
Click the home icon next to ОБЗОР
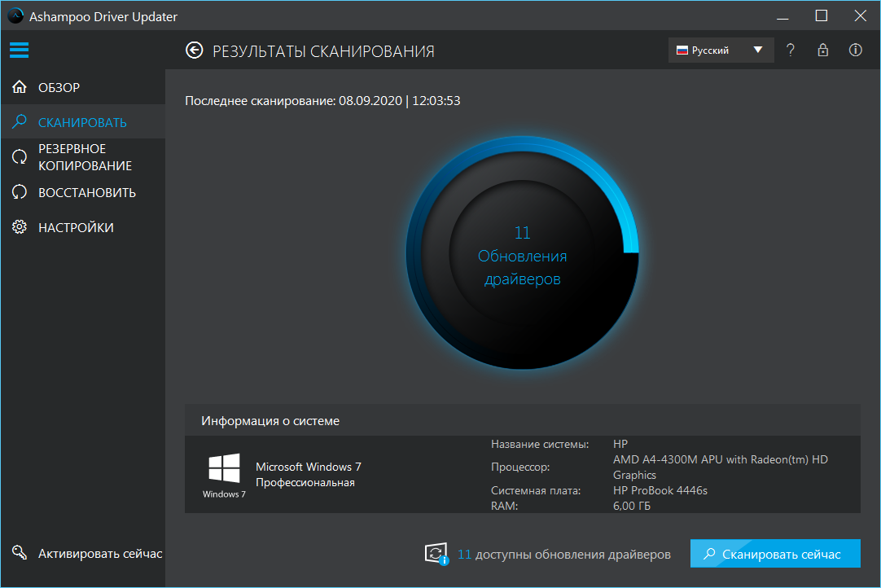20,87
